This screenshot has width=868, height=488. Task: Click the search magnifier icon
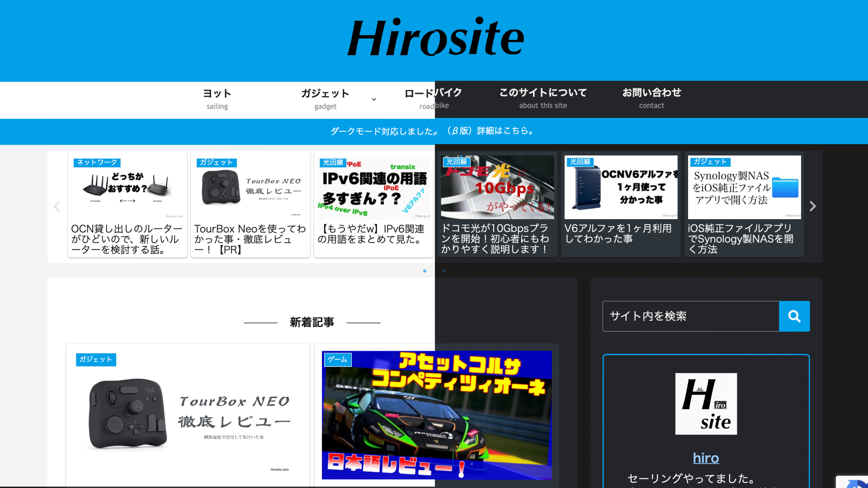point(795,316)
